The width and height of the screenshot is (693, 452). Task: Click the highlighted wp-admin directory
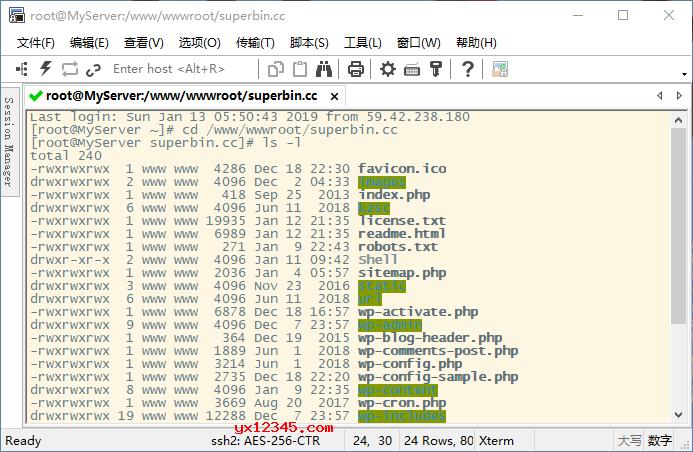[390, 325]
